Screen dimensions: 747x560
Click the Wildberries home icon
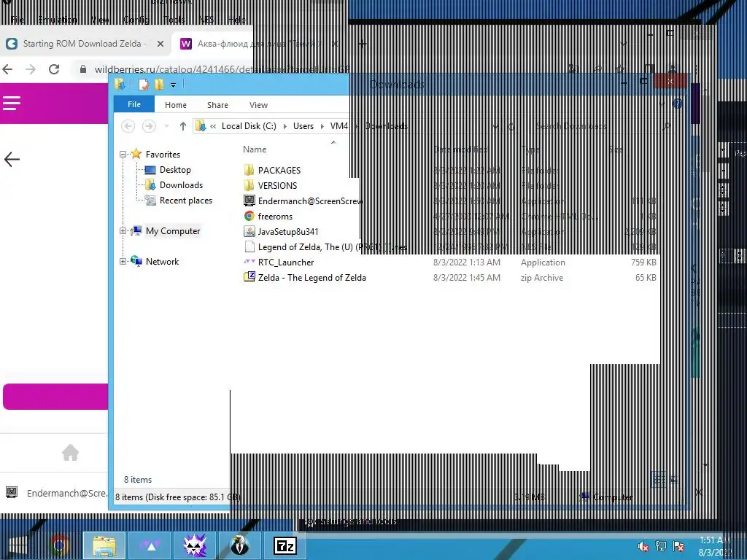[71, 452]
